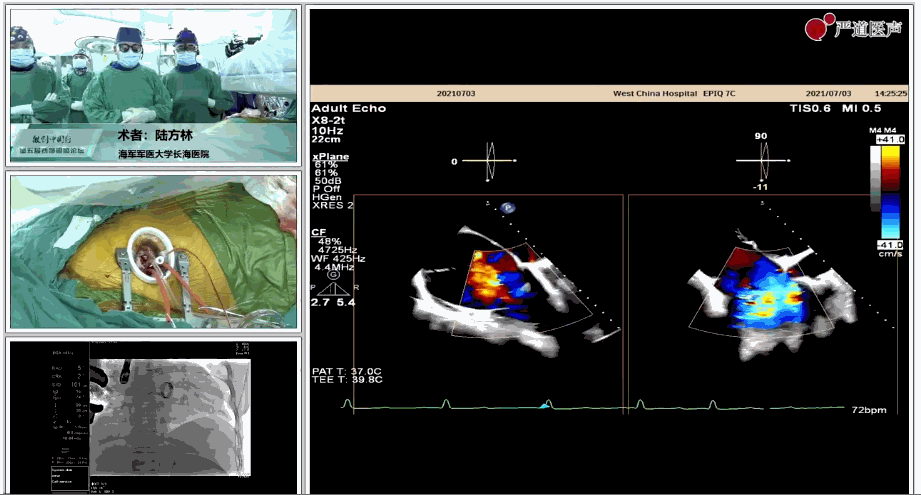921x495 pixels.
Task: Click the +41.0 upper velocity limit value
Action: 889,140
